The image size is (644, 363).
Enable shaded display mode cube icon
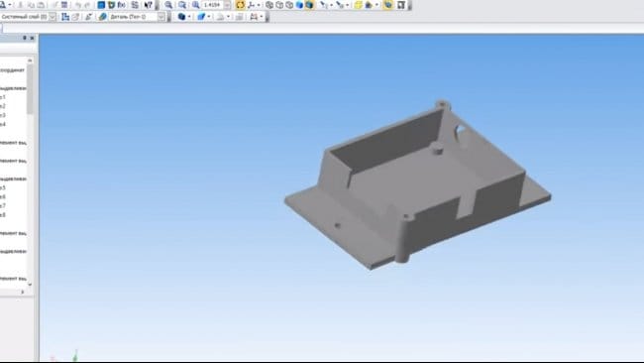(300, 5)
